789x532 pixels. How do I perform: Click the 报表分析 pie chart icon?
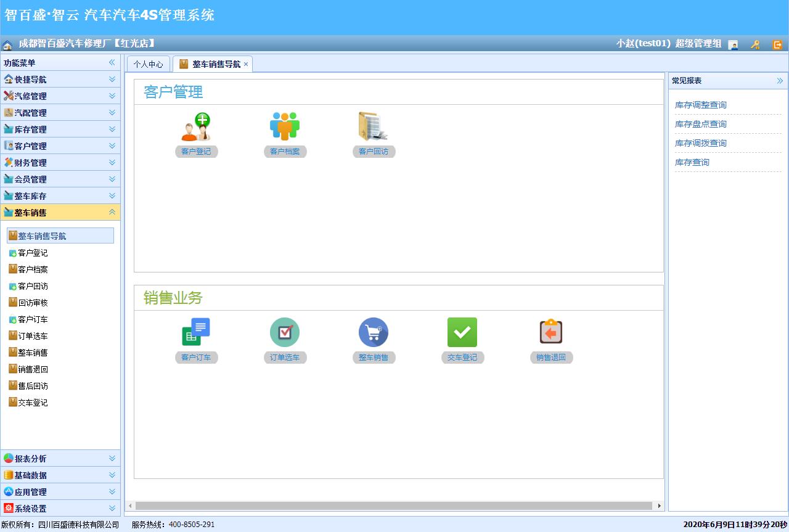[9, 458]
